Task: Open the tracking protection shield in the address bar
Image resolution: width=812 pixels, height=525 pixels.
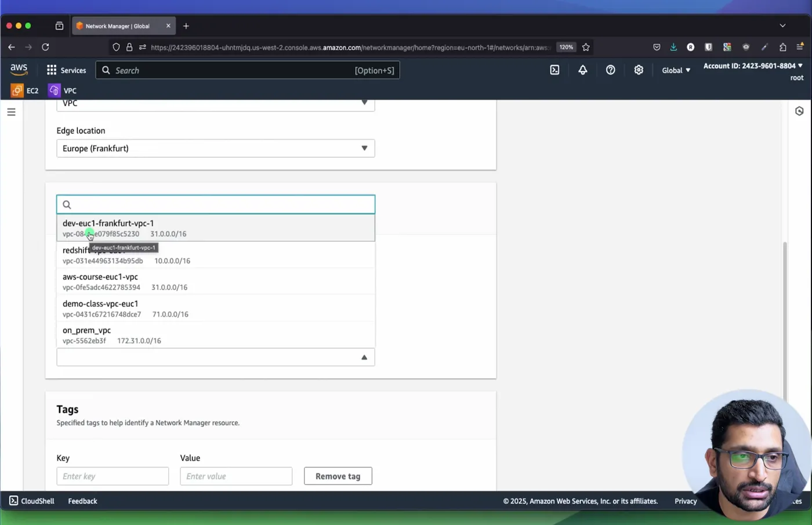Action: pos(116,47)
